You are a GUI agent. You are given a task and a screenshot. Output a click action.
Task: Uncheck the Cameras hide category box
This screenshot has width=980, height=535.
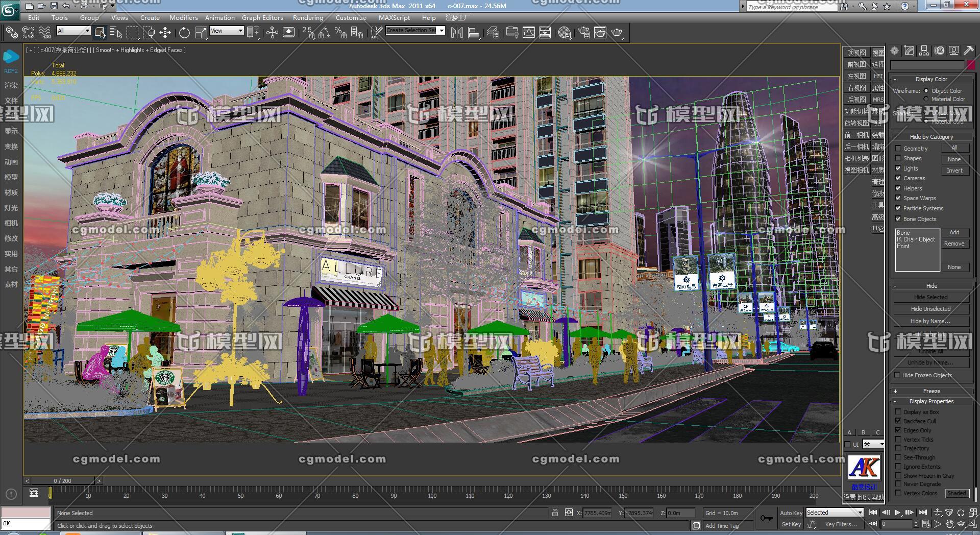pyautogui.click(x=898, y=178)
